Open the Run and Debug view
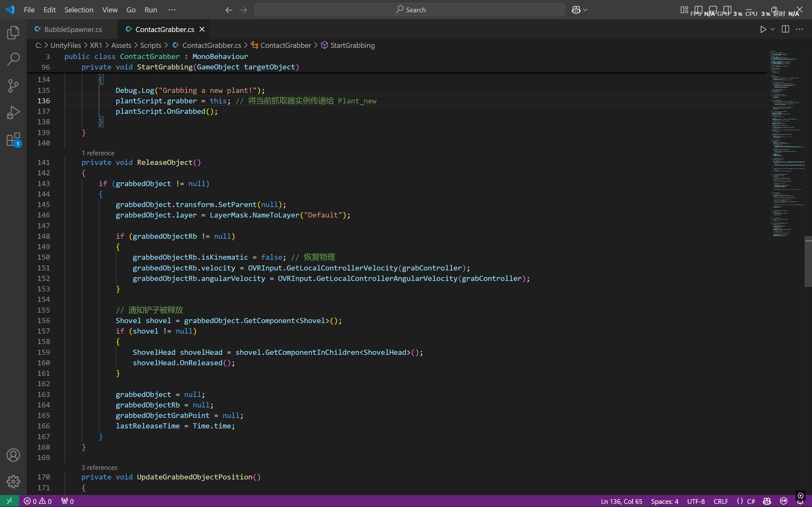 click(x=13, y=113)
